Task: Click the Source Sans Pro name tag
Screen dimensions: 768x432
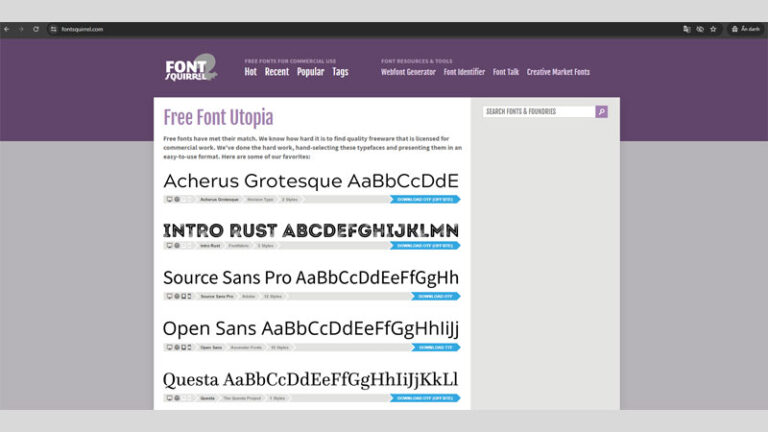Action: (x=217, y=296)
